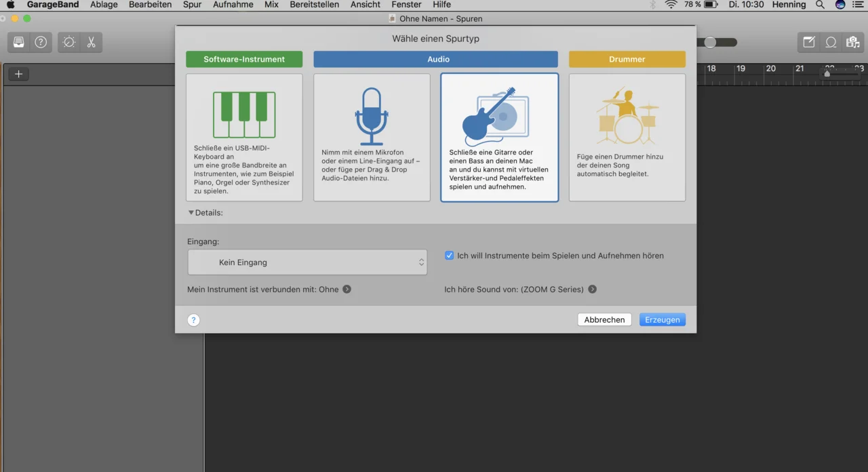Open the Library panel icon

coord(19,42)
